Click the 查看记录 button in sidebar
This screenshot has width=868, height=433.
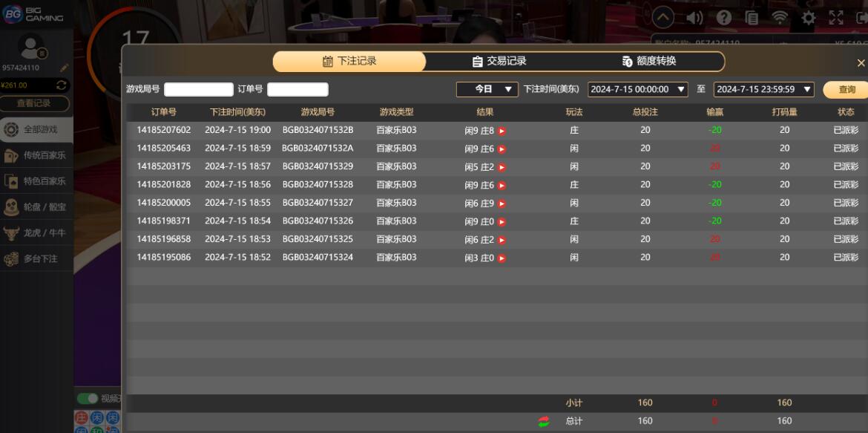click(x=34, y=103)
